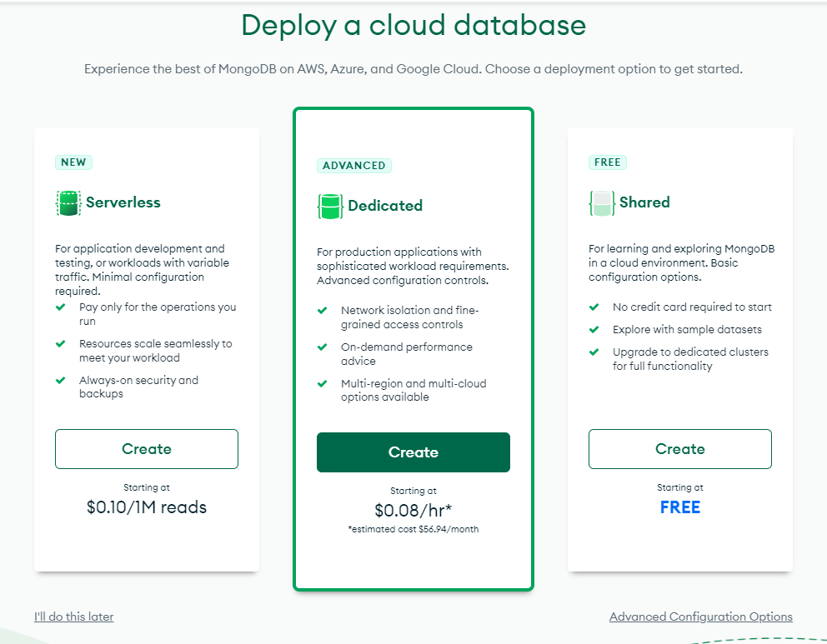Click Always-on security and backups text
Screen dimensions: 827x644
[138, 387]
